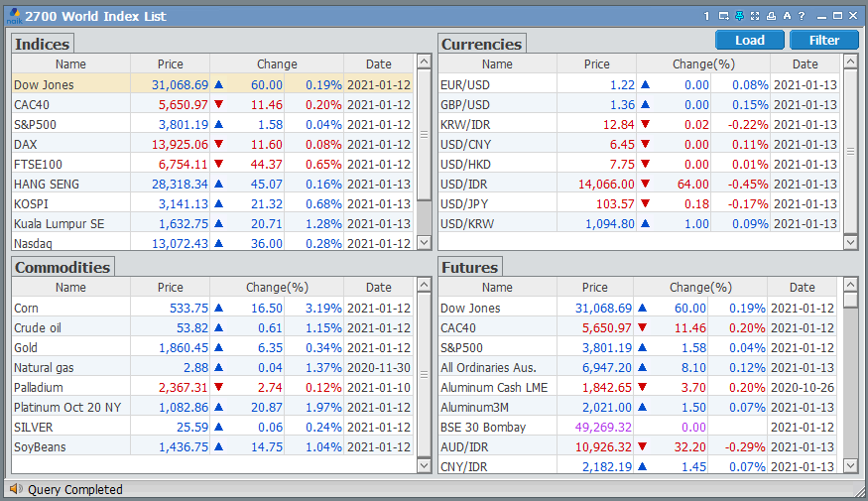Click the print icon in title bar
868x501 pixels.
[x=771, y=16]
